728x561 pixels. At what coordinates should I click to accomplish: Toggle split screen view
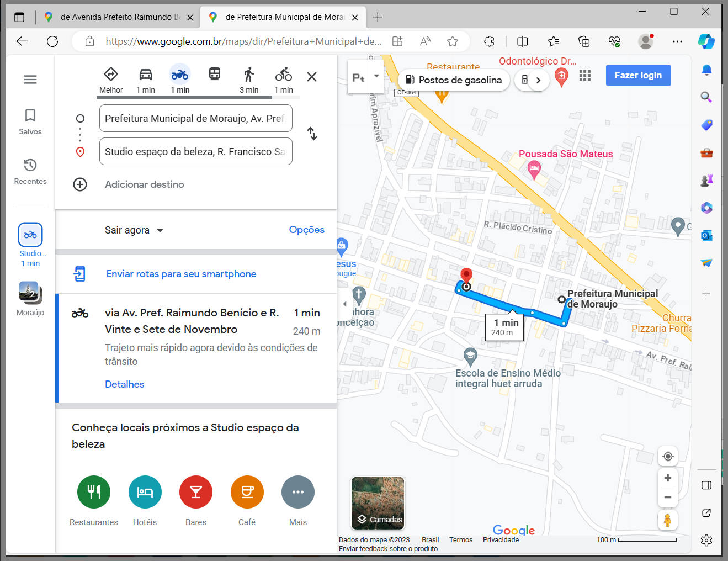(523, 41)
